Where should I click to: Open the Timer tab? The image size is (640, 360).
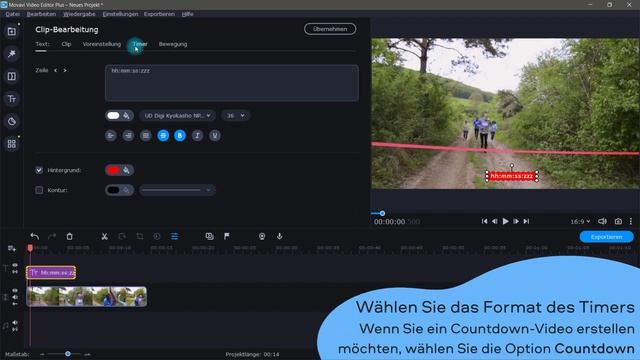click(x=140, y=44)
